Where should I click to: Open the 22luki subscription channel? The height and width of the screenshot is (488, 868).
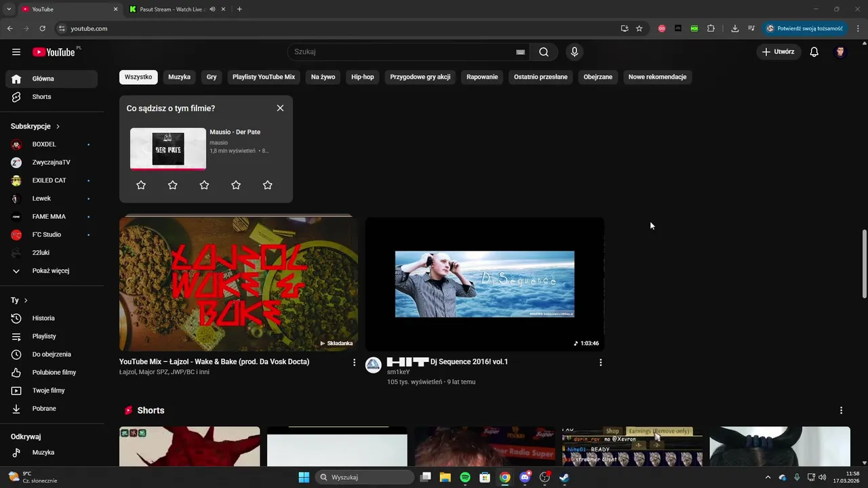pyautogui.click(x=52, y=253)
